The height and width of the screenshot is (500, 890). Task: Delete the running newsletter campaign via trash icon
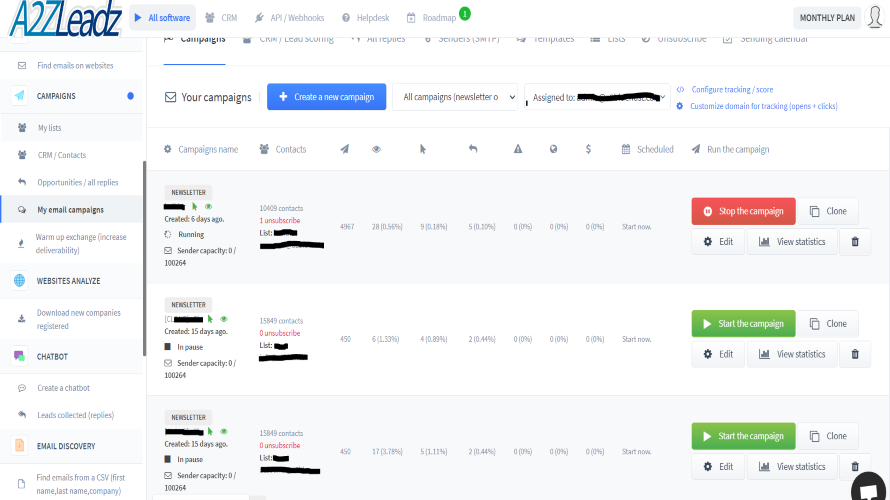click(x=855, y=242)
